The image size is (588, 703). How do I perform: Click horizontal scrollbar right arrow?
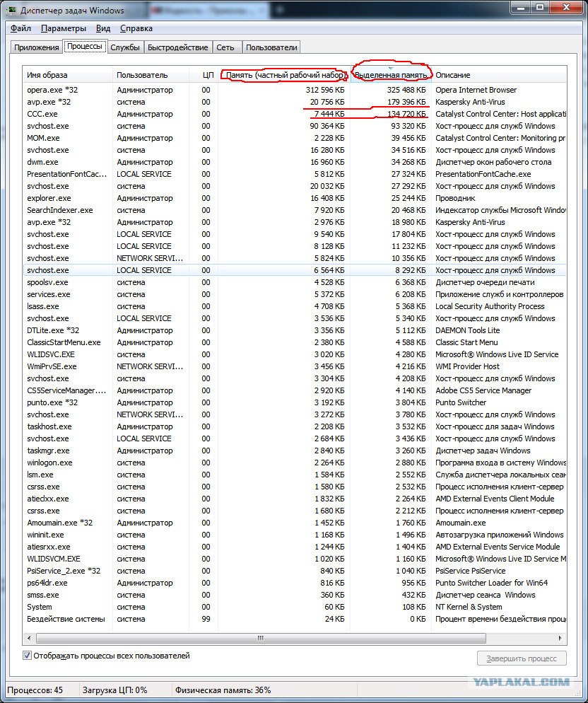(560, 638)
